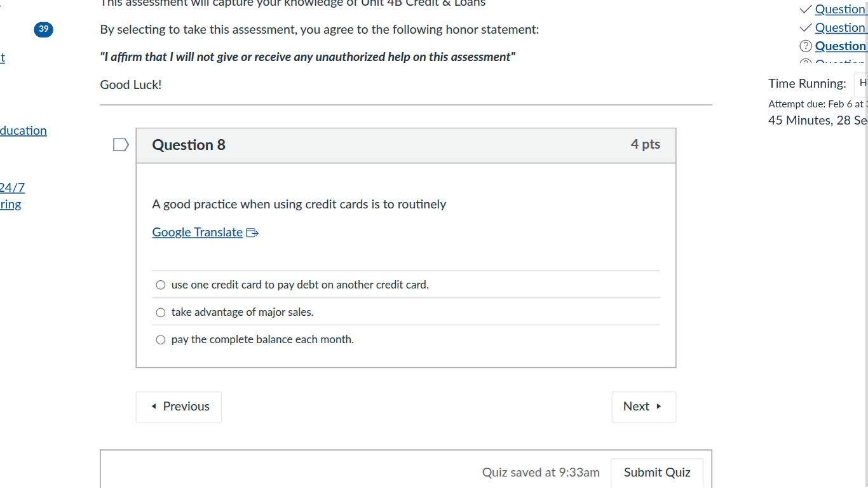Click the blue badge showing 39
The height and width of the screenshot is (488, 868).
[43, 29]
